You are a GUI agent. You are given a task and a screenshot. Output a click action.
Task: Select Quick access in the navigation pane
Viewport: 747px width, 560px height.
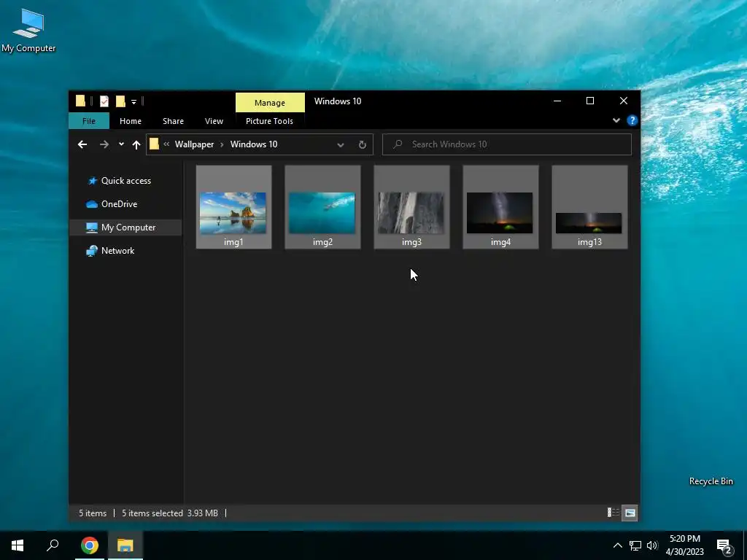pyautogui.click(x=125, y=181)
